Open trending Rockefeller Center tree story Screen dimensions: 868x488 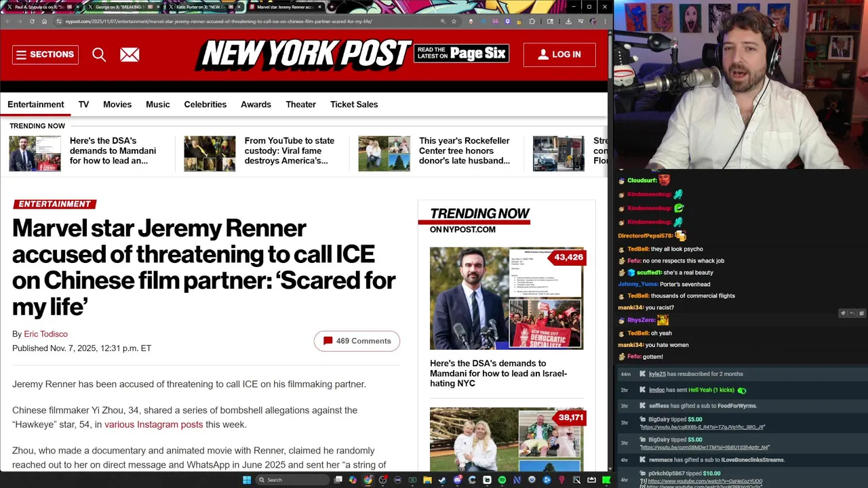click(465, 150)
